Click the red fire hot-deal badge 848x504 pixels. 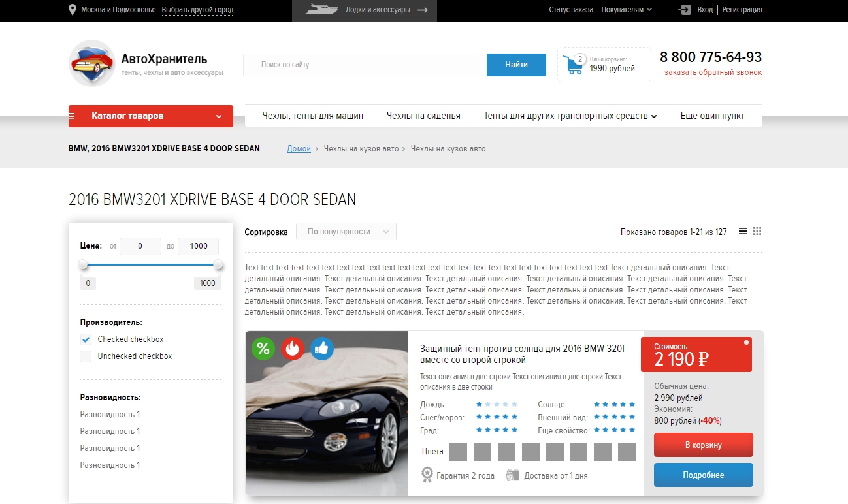click(293, 349)
